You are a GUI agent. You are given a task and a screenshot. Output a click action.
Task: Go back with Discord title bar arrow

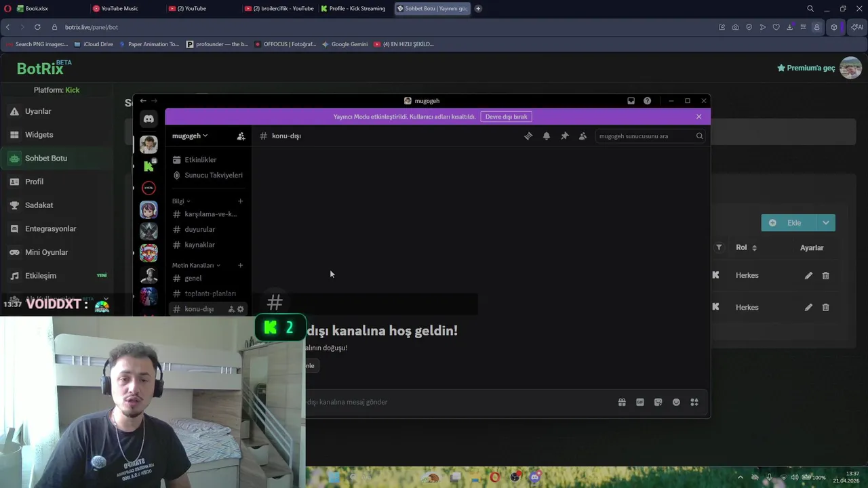143,101
